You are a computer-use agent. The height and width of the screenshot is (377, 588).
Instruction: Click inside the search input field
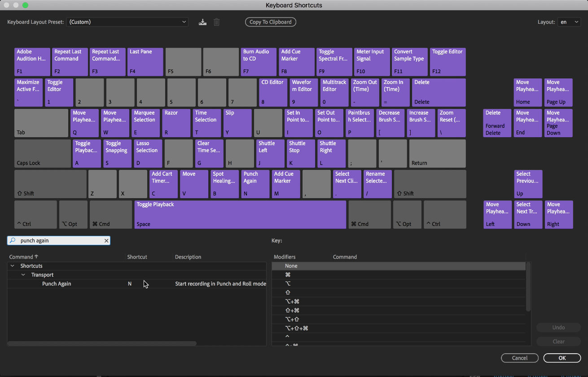58,241
